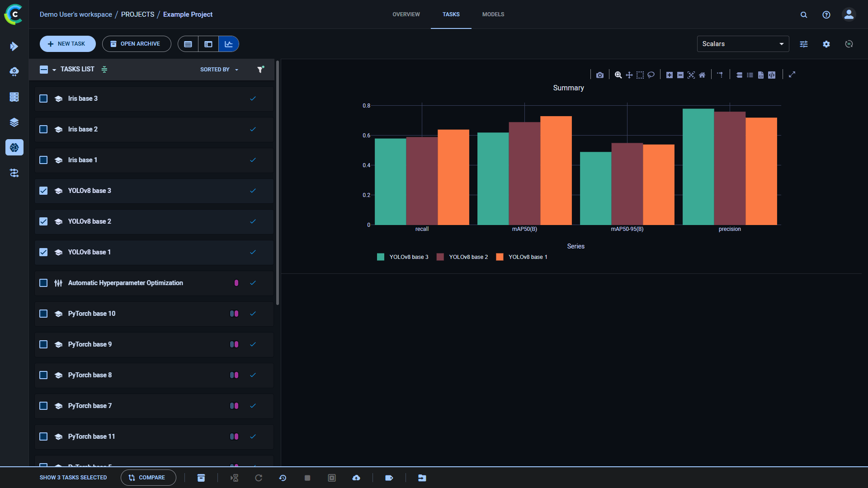Switch to the Tasks tab
This screenshot has height=488, width=868.
[451, 14]
